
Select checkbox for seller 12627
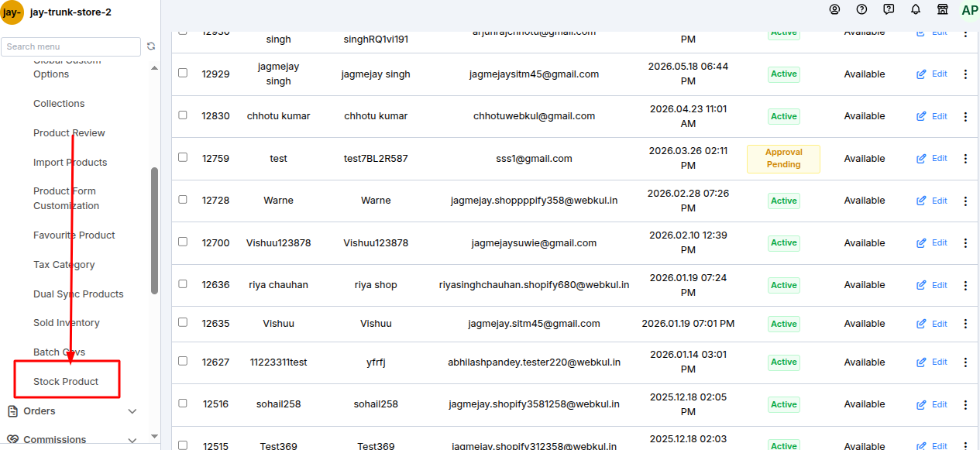(x=183, y=361)
